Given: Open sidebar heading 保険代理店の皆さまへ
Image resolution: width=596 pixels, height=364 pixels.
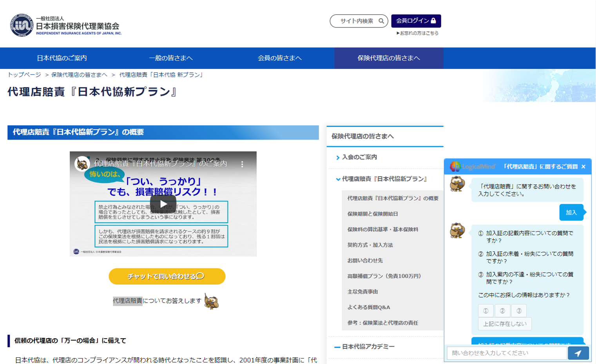Looking at the screenshot, I should pyautogui.click(x=363, y=136).
